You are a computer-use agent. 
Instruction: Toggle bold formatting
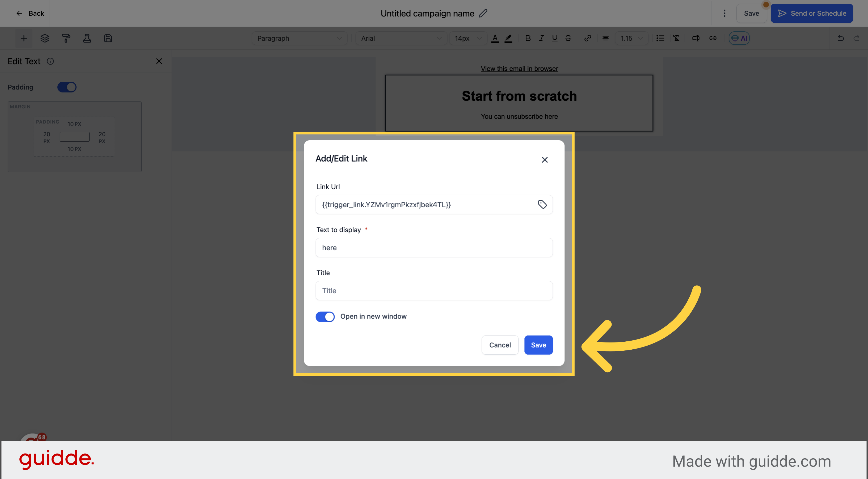[528, 39]
